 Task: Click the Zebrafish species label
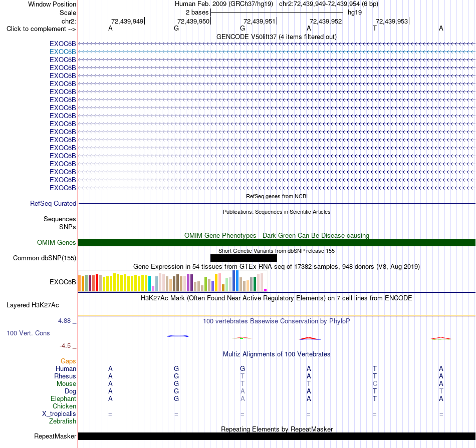[x=63, y=421]
